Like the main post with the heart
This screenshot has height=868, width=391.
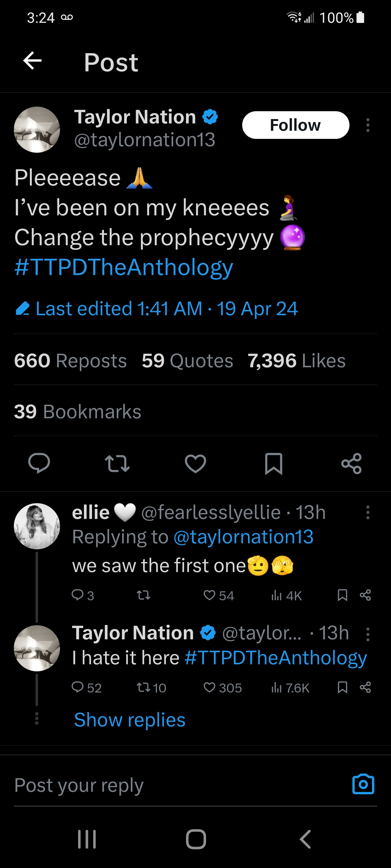(x=195, y=463)
